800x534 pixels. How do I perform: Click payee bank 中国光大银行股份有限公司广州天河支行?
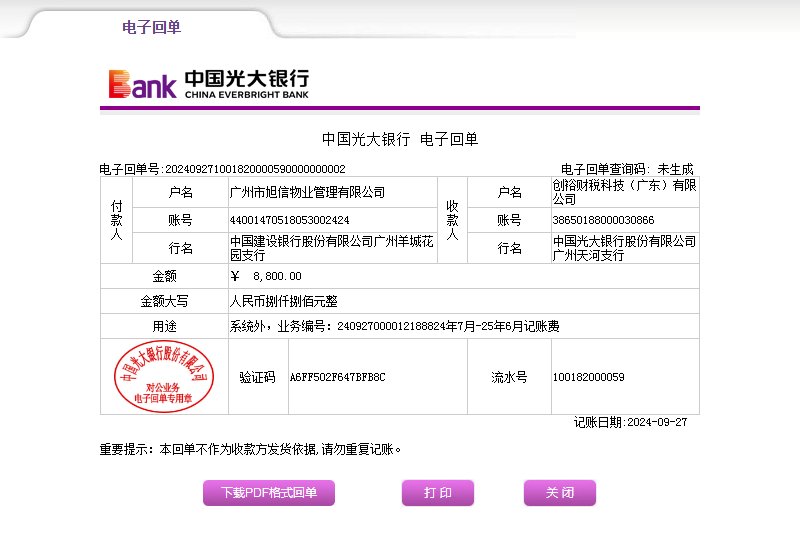[x=624, y=248]
